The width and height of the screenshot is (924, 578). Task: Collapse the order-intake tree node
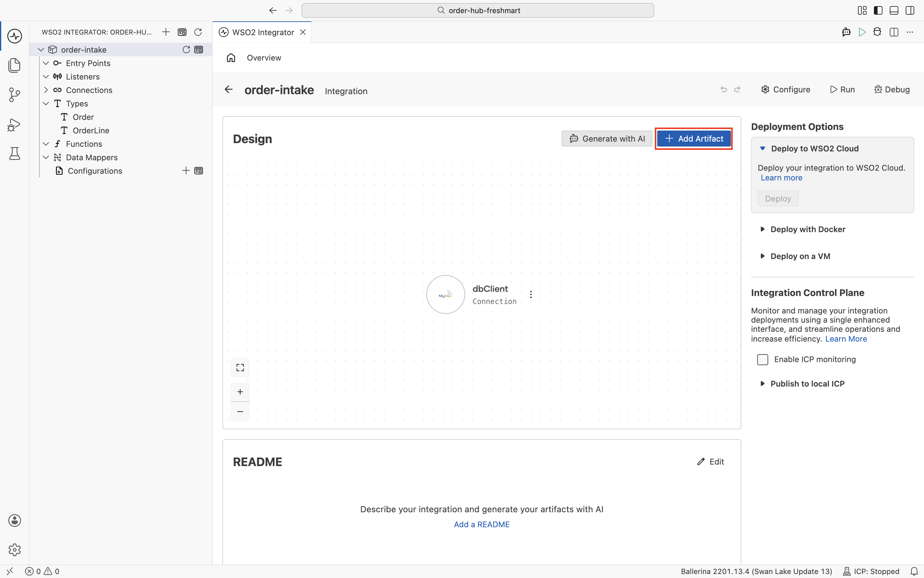pyautogui.click(x=41, y=50)
